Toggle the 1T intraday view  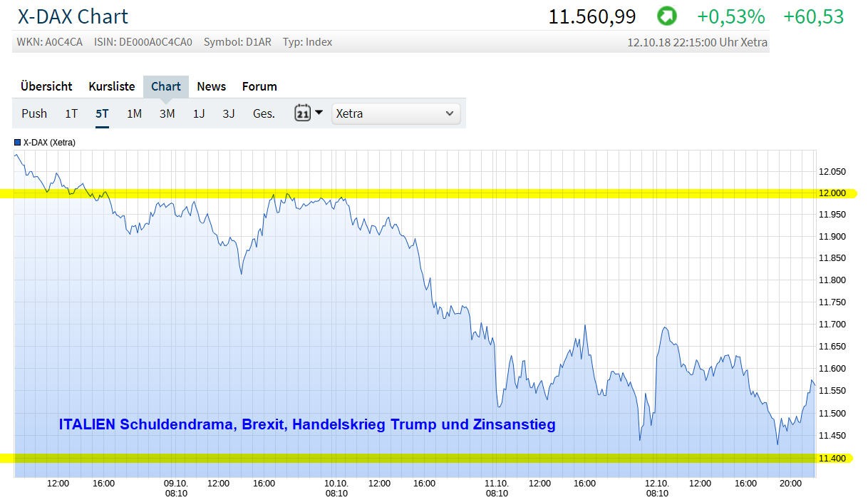click(71, 113)
